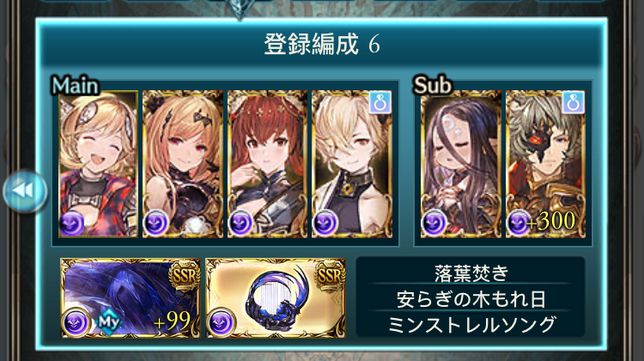Click the ring icon on fourth main character

[380, 103]
